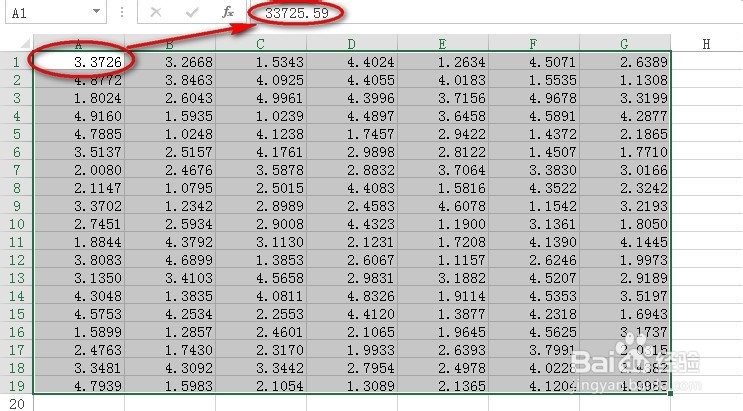
Task: Click empty cell H1
Action: click(x=707, y=62)
